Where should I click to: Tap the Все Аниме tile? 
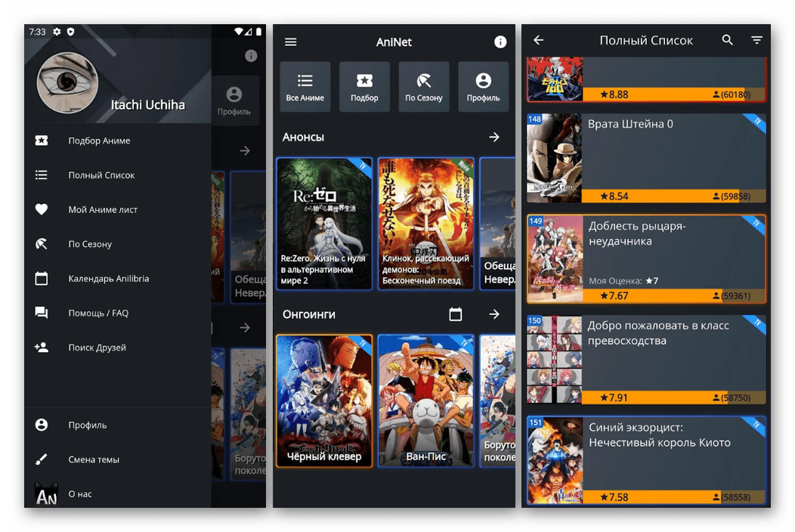(305, 87)
